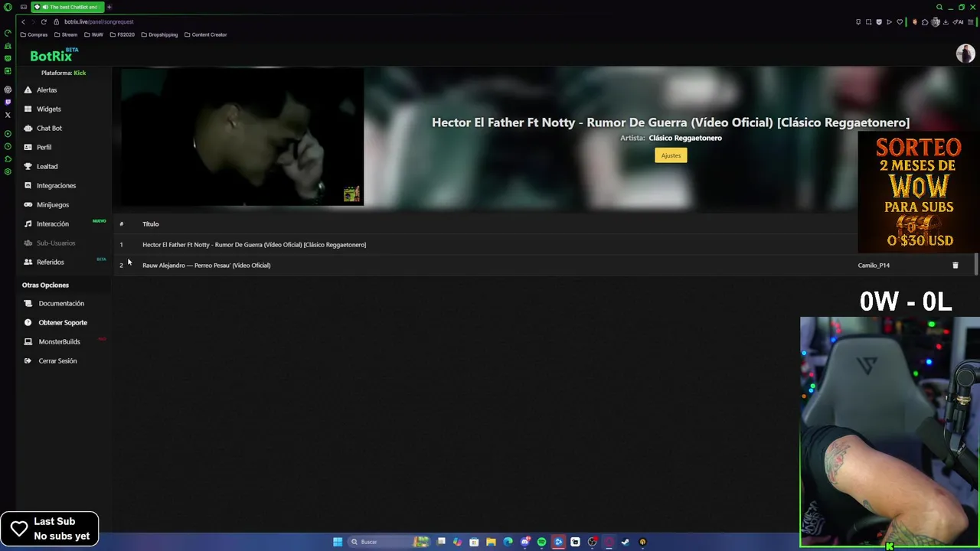Click the tab search magnifier icon
Screen dimensions: 980x551
[x=939, y=7]
